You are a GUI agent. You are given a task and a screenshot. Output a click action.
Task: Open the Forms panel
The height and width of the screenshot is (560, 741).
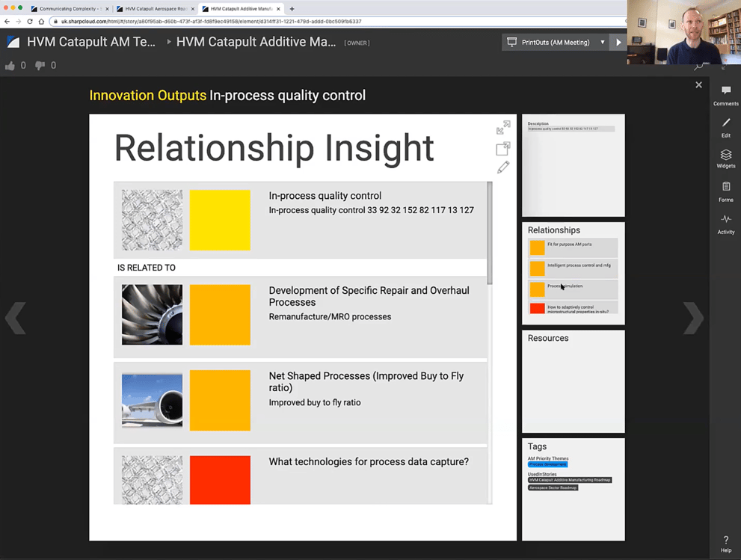click(725, 191)
